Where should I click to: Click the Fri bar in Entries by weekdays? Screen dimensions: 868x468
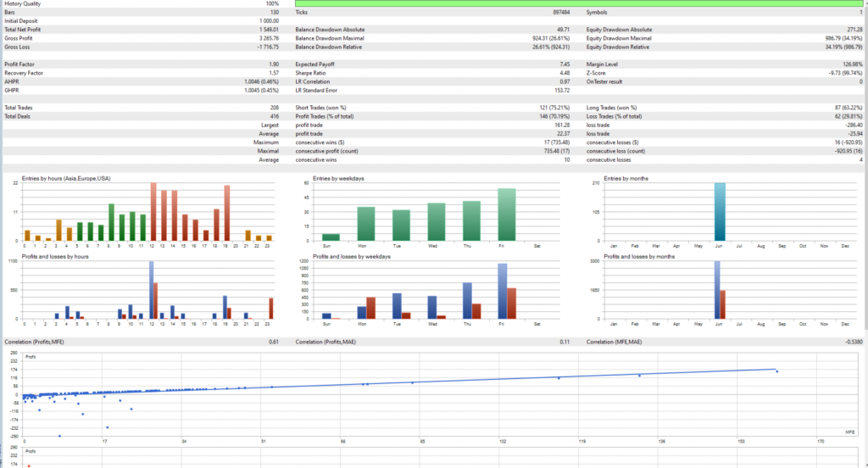pyautogui.click(x=507, y=214)
